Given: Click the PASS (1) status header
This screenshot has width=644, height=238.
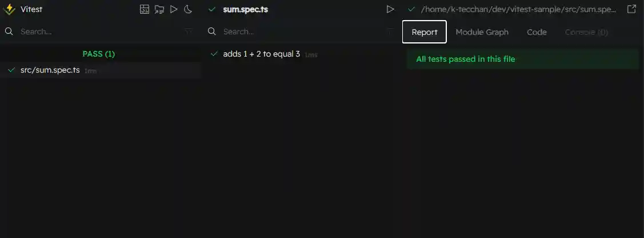Looking at the screenshot, I should tap(99, 54).
